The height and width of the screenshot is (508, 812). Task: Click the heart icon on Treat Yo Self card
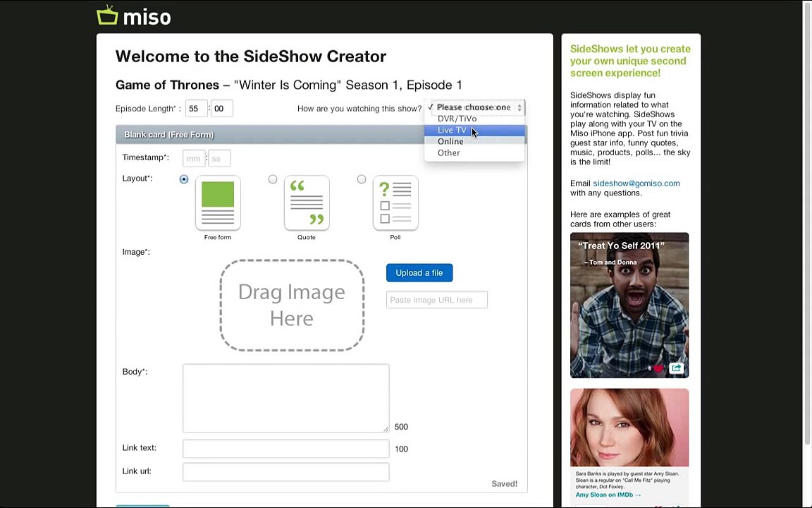(658, 368)
